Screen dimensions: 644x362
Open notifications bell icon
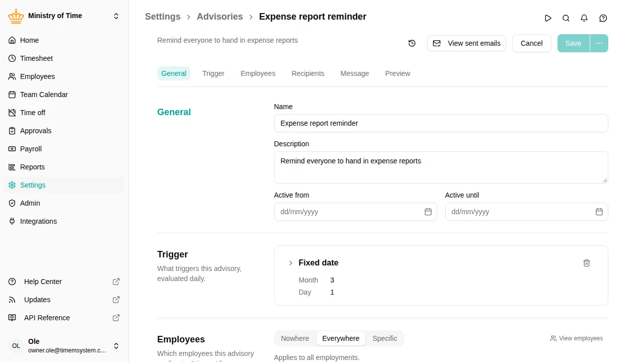[584, 18]
